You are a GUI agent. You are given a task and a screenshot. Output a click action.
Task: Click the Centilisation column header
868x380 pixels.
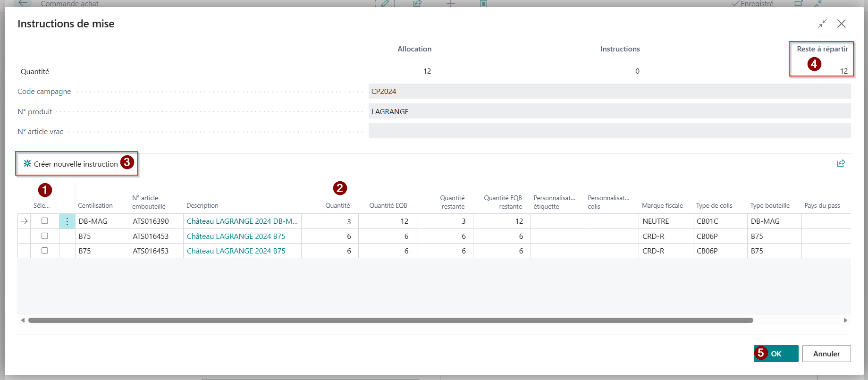point(95,205)
